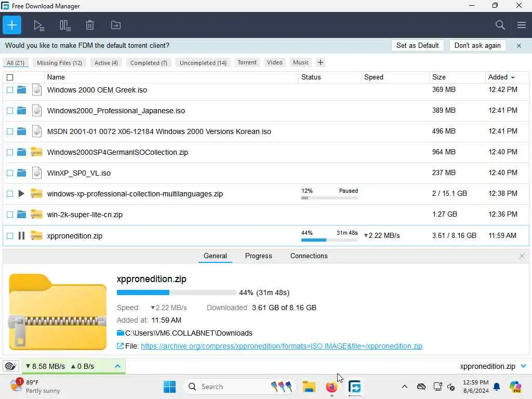Check the box for windows-xp-professional-collection-multilanguages.zip
The width and height of the screenshot is (532, 399).
point(10,194)
